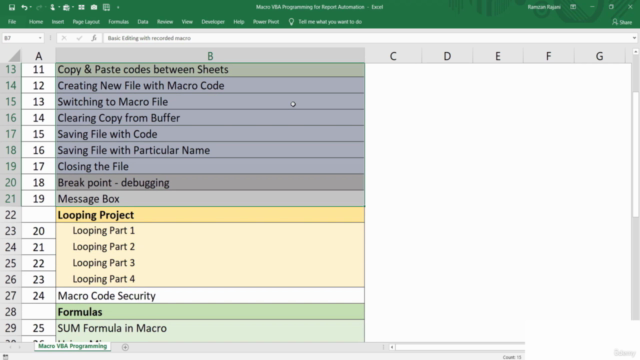The width and height of the screenshot is (640, 360).
Task: Open the Formulas ribbon tab
Action: pyautogui.click(x=118, y=22)
